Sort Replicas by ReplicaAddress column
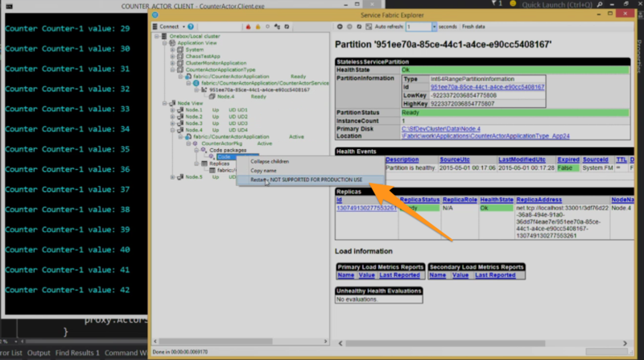Viewport: 644px width, 360px height. [x=539, y=199]
